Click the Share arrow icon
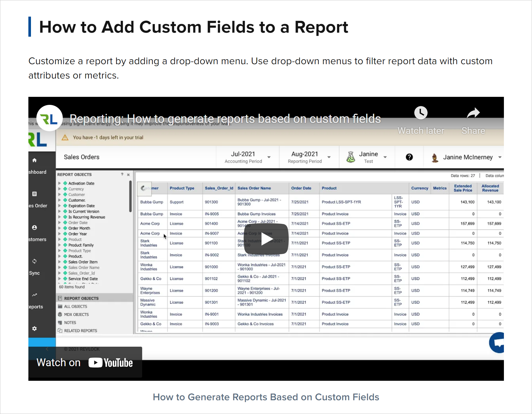This screenshot has width=532, height=414. pos(473,113)
